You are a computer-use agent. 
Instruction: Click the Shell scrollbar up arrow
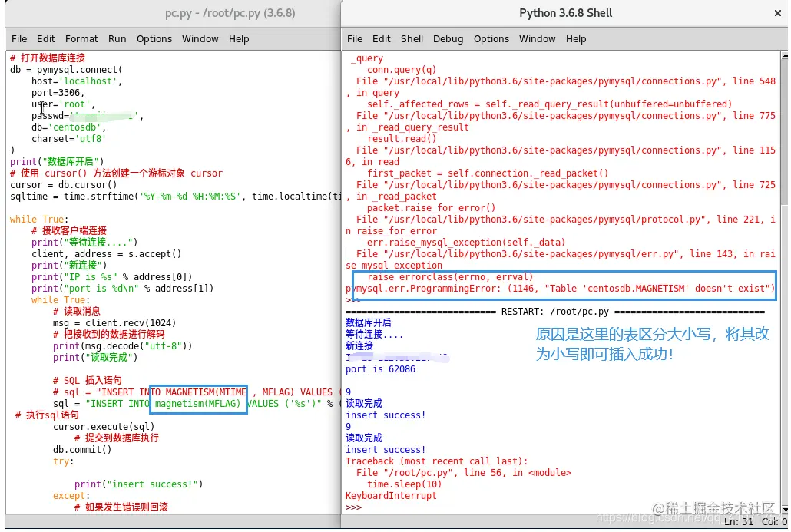[784, 55]
